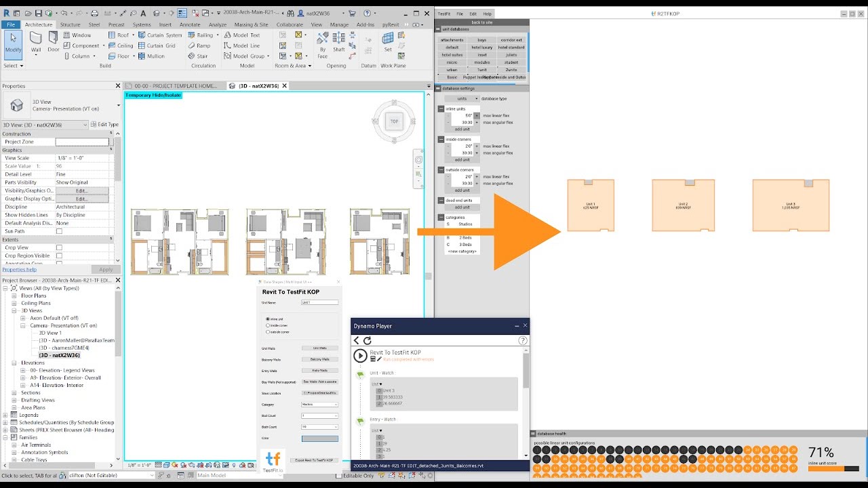This screenshot has height=488, width=868.
Task: Open the Annotate ribbon tab
Action: pos(190,24)
